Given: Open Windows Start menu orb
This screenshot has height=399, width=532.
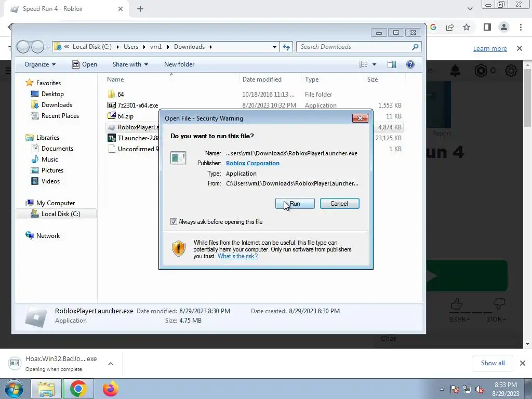Looking at the screenshot, I should pyautogui.click(x=14, y=389).
